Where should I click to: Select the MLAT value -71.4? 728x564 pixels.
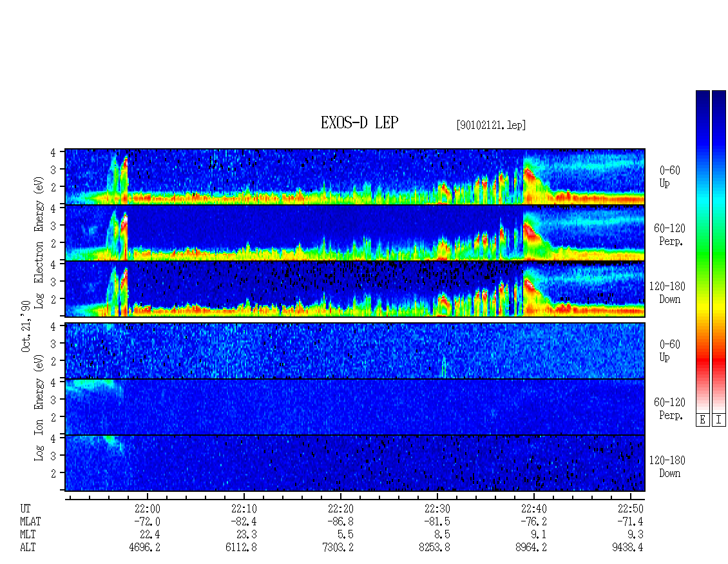[x=630, y=521]
